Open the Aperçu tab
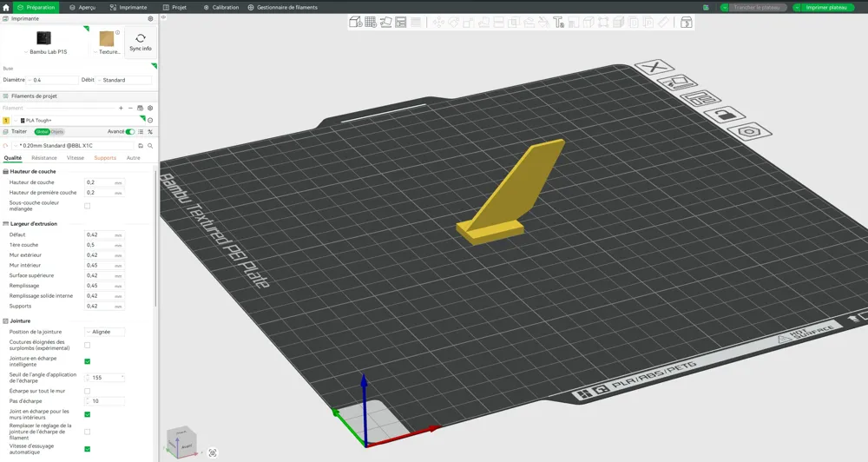The image size is (868, 462). pos(82,7)
